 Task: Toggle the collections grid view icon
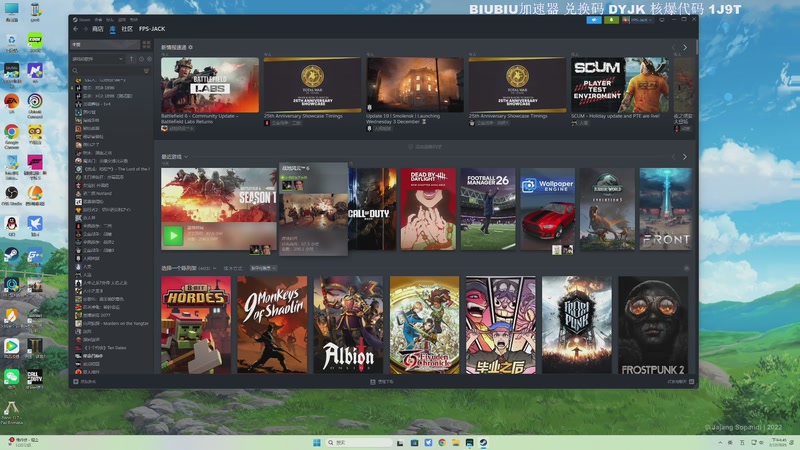click(x=146, y=45)
